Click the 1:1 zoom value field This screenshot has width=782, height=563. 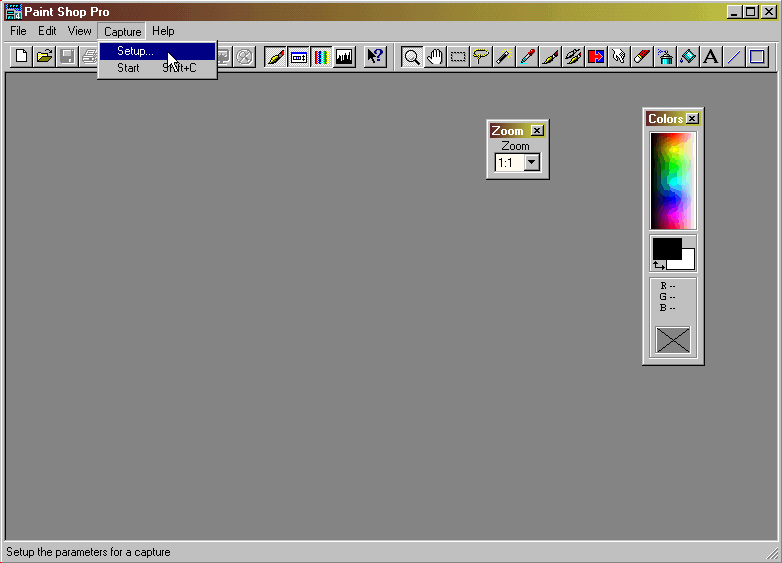click(x=509, y=163)
